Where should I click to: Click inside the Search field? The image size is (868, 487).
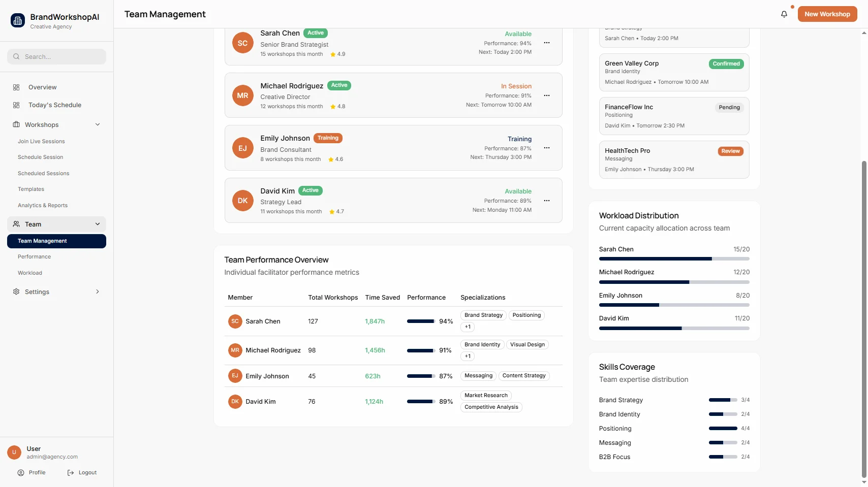(x=56, y=56)
